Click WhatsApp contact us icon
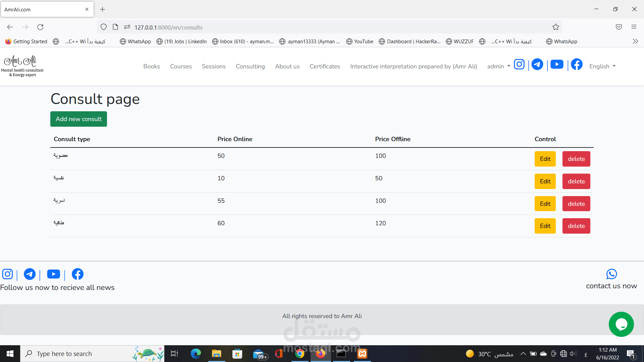The width and height of the screenshot is (644, 362). pos(611,274)
